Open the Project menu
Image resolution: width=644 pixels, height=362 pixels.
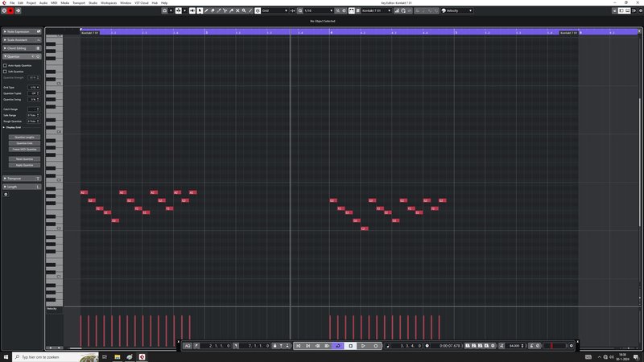[31, 3]
